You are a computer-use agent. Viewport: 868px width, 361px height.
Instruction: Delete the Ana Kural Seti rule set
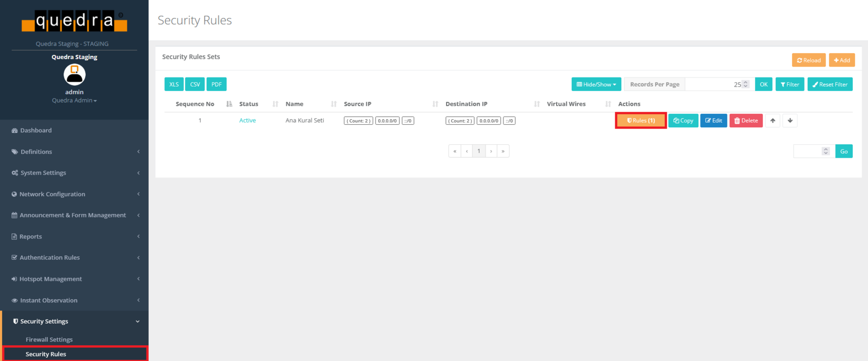(x=746, y=121)
